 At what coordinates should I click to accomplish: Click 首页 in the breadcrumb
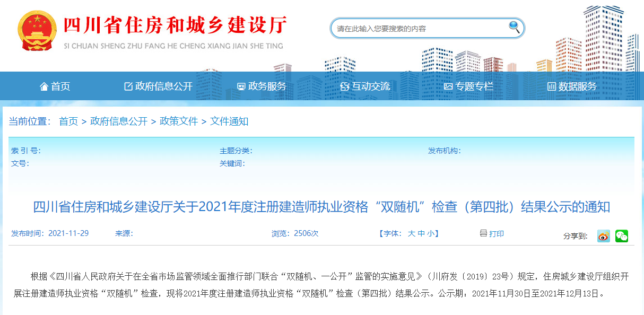pos(68,121)
